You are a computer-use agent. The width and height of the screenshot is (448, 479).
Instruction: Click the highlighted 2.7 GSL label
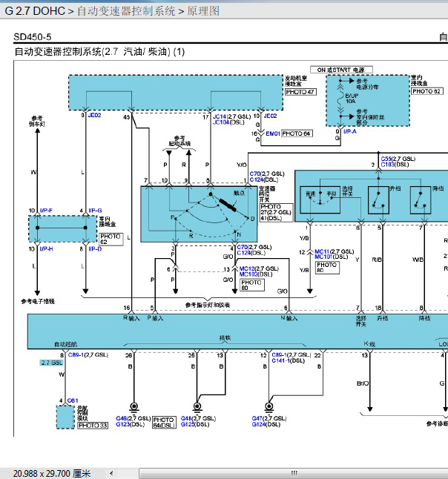52,363
